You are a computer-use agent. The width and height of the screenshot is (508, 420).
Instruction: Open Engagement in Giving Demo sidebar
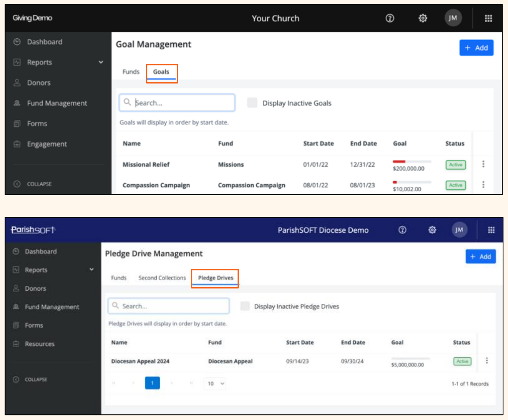click(47, 144)
